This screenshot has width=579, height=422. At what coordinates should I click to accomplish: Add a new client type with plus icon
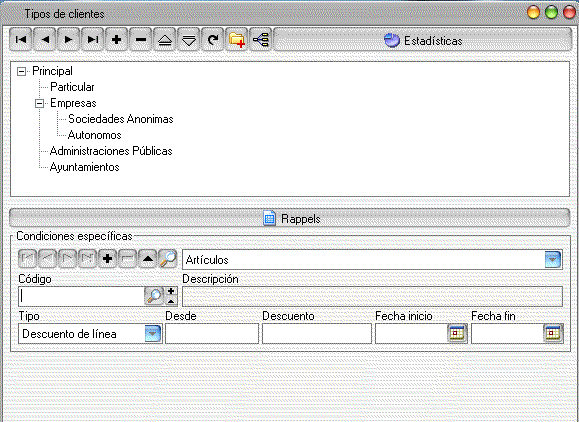pos(116,39)
